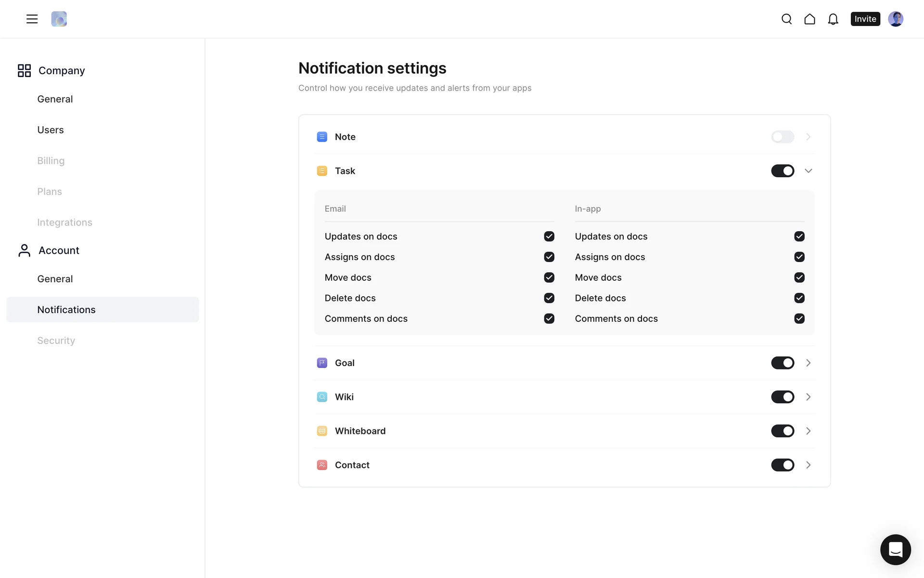Uncheck In-app Comments on docs checkbox
Viewport: 924px width, 578px height.
pos(799,318)
